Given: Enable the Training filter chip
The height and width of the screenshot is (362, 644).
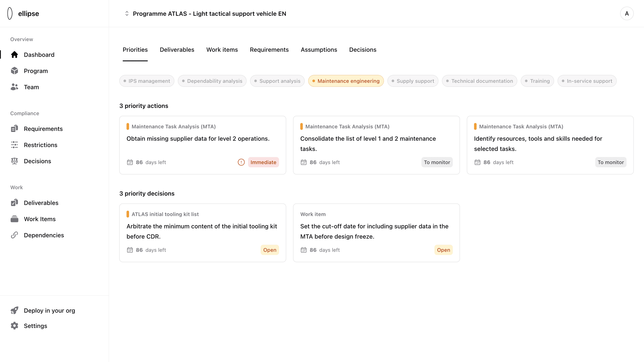Looking at the screenshot, I should tap(537, 81).
